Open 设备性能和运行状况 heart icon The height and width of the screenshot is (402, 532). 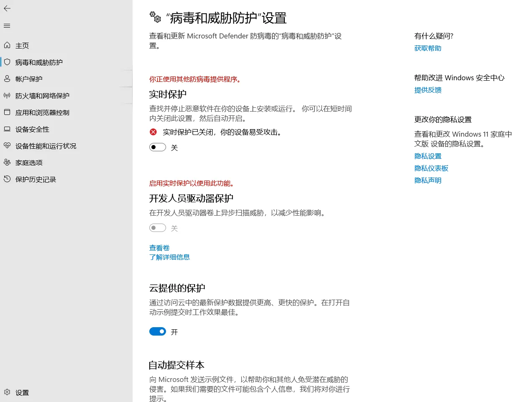6,146
